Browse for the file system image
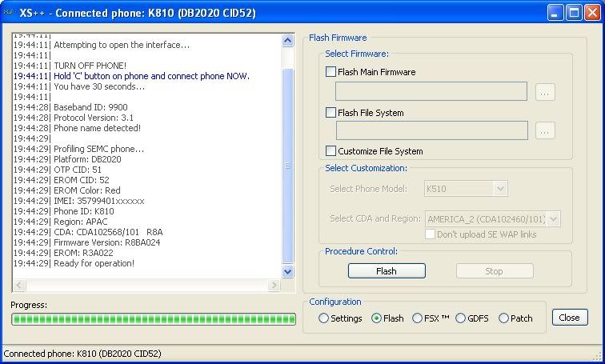605x364 pixels. coord(545,131)
